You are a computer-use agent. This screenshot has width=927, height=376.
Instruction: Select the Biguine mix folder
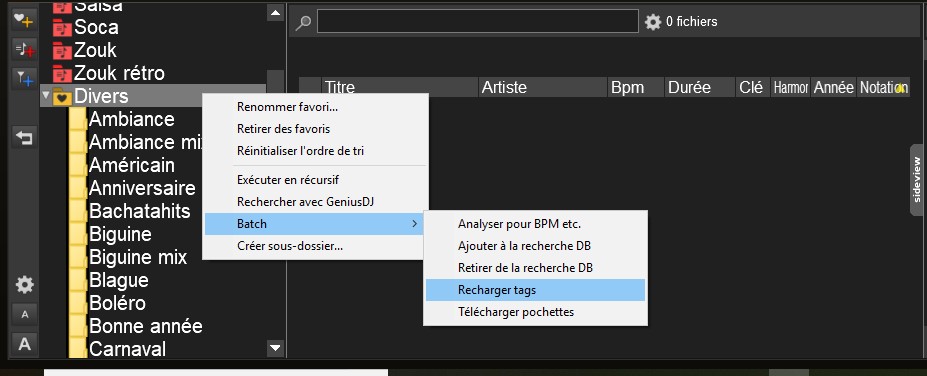pos(138,257)
